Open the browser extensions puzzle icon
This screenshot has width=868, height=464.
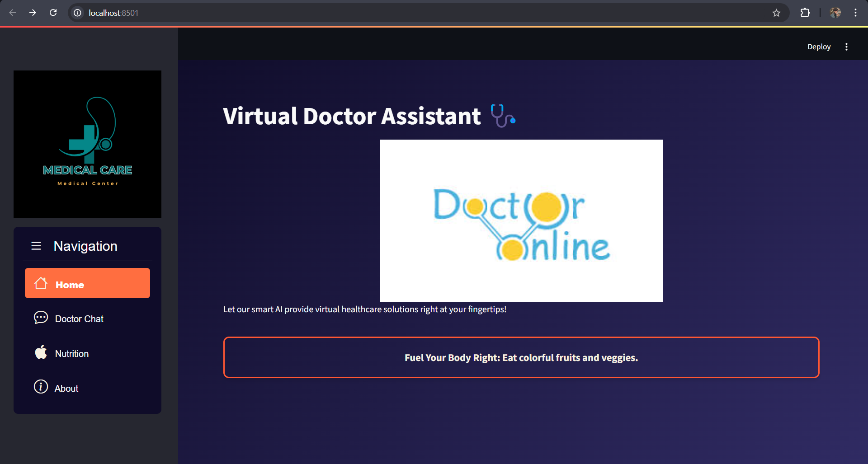click(x=805, y=13)
